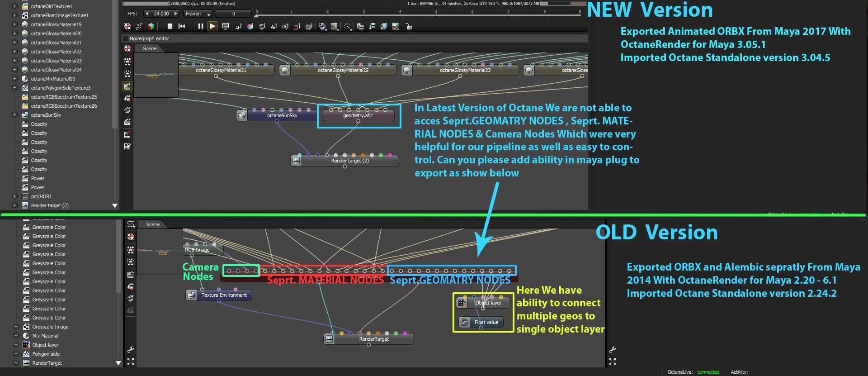Click the upper nodegraph minimap thumbnail
868x376 pixels.
[156, 75]
